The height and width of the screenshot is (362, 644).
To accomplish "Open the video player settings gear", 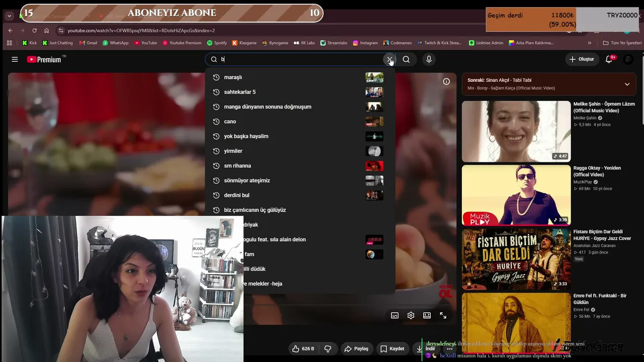I will [x=411, y=315].
